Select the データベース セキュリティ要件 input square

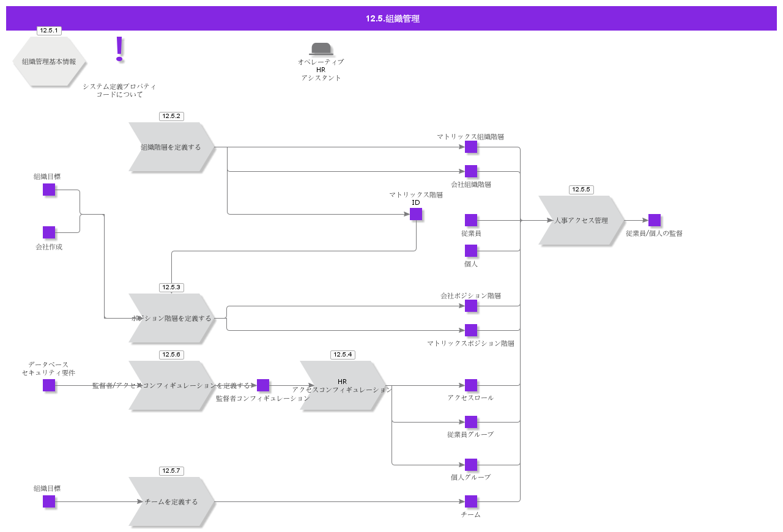(x=49, y=385)
